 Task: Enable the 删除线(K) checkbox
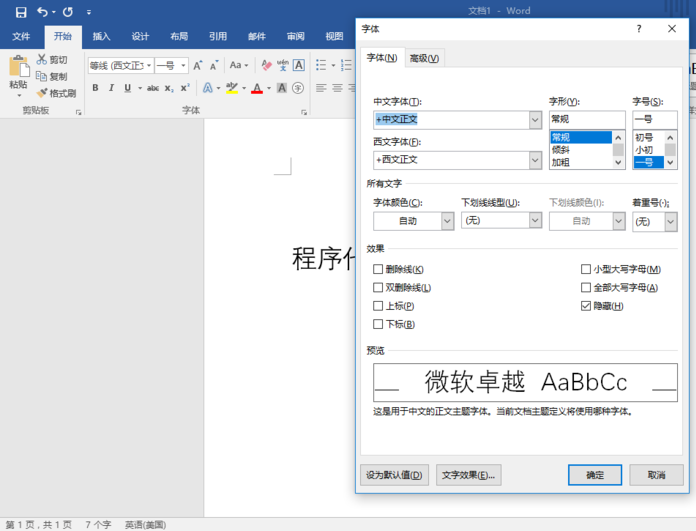click(x=378, y=269)
